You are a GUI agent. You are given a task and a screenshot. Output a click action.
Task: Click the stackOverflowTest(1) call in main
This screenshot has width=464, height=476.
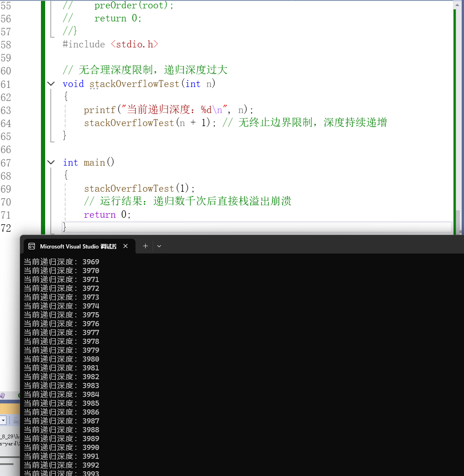(139, 188)
